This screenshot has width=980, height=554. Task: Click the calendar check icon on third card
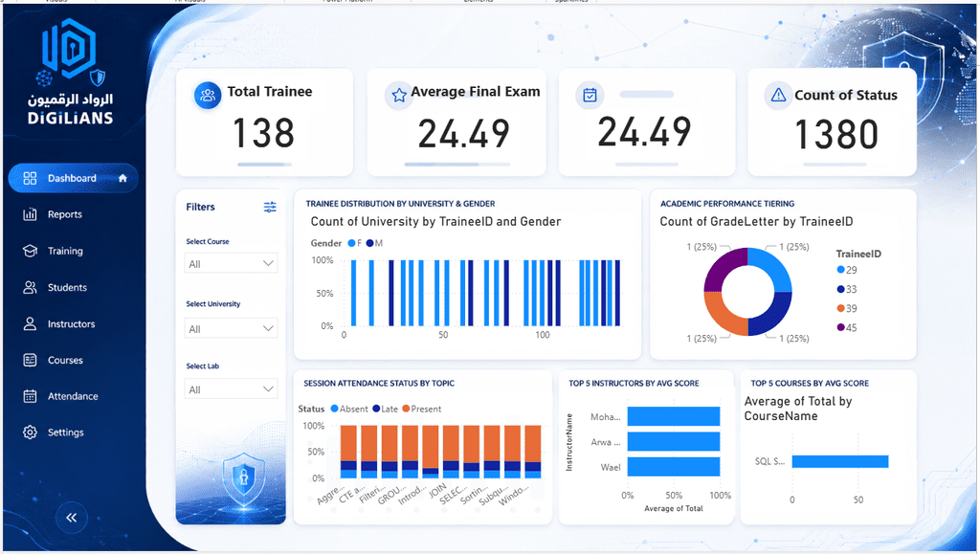point(590,95)
